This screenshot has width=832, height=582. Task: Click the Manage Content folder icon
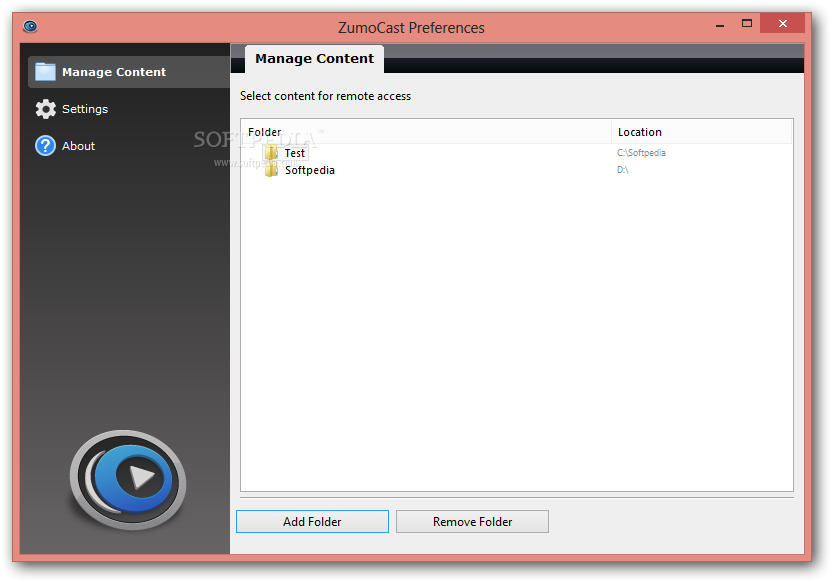[45, 72]
